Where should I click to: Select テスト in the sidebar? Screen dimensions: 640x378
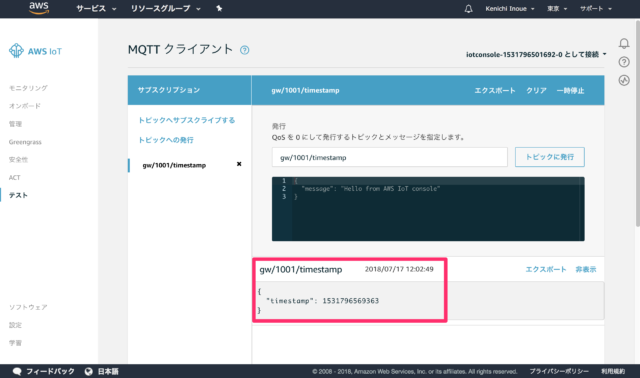click(x=18, y=195)
